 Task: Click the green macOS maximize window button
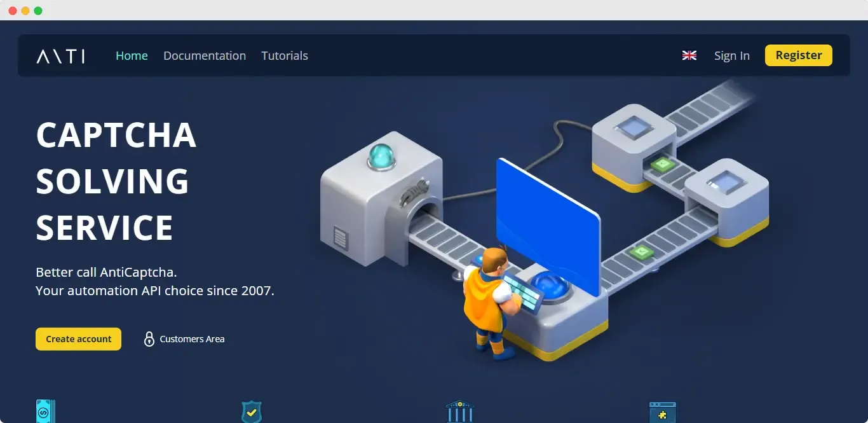click(38, 11)
